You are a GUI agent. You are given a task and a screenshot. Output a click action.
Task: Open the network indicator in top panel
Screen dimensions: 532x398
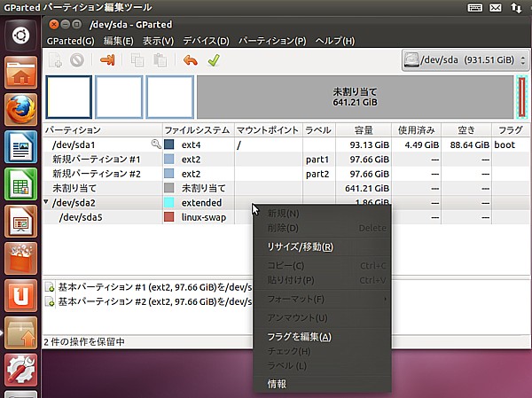[516, 7]
